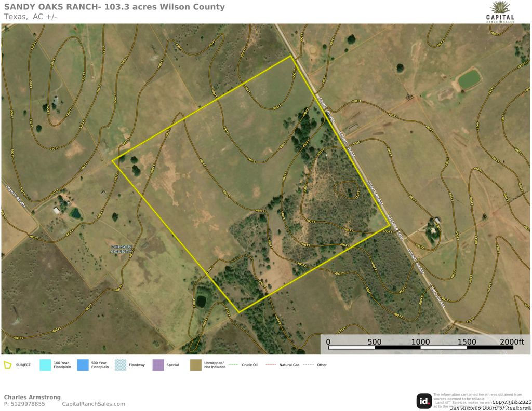Viewport: 532px width, 411px height.
Task: Toggle the Unmapped/Not Included layer
Action: click(x=197, y=365)
